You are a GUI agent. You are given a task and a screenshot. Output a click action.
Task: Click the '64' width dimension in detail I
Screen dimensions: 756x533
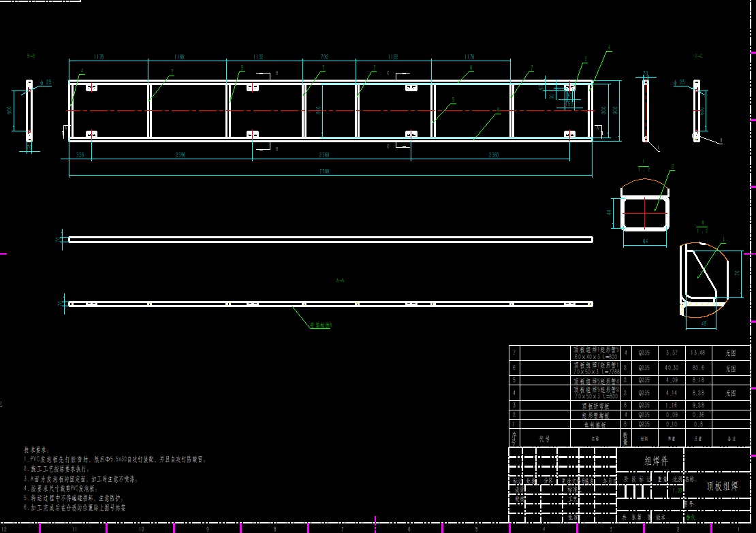click(645, 242)
